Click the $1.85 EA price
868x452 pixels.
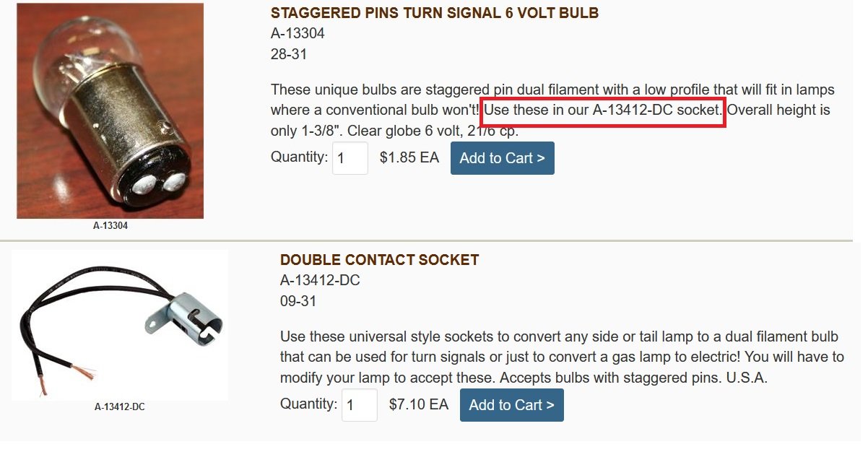[x=409, y=158]
